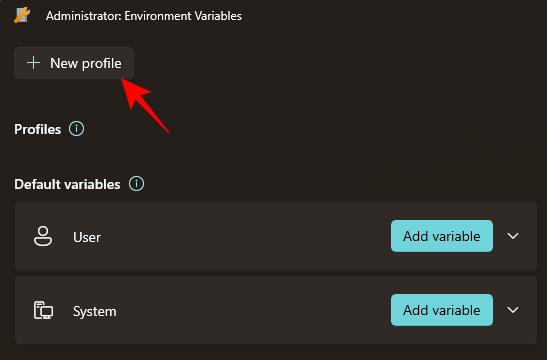Add variable to System section
The image size is (547, 360).
[442, 310]
